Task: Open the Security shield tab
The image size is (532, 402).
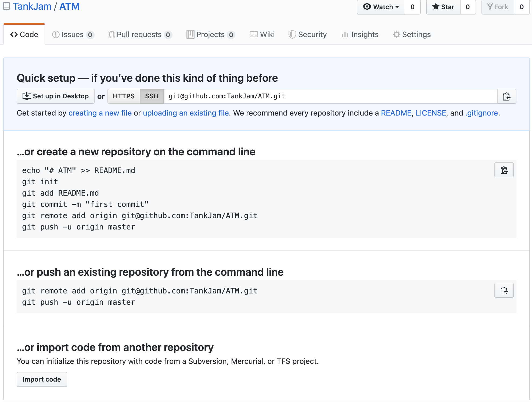Action: 307,34
